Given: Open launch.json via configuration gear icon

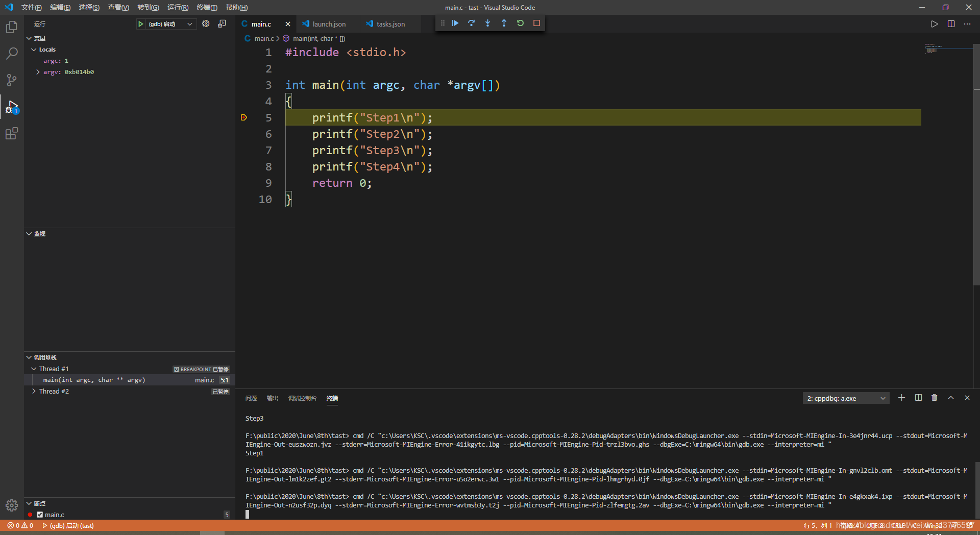Looking at the screenshot, I should (206, 23).
